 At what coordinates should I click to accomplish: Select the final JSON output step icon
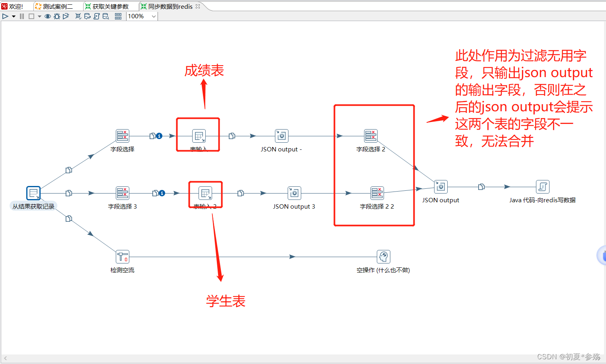tap(441, 187)
